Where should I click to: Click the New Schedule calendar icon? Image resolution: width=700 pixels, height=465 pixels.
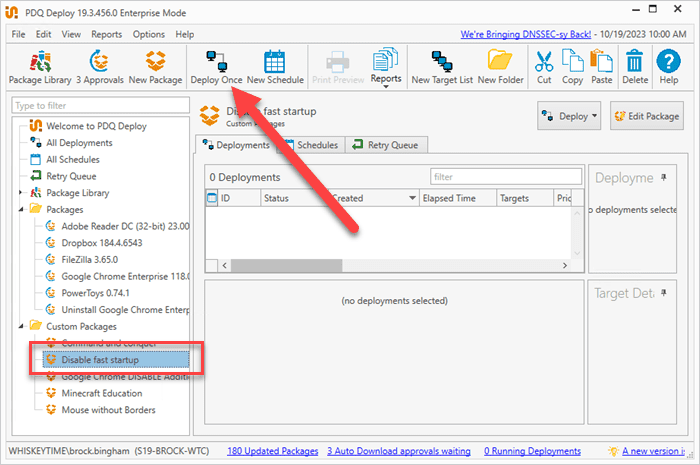point(275,67)
